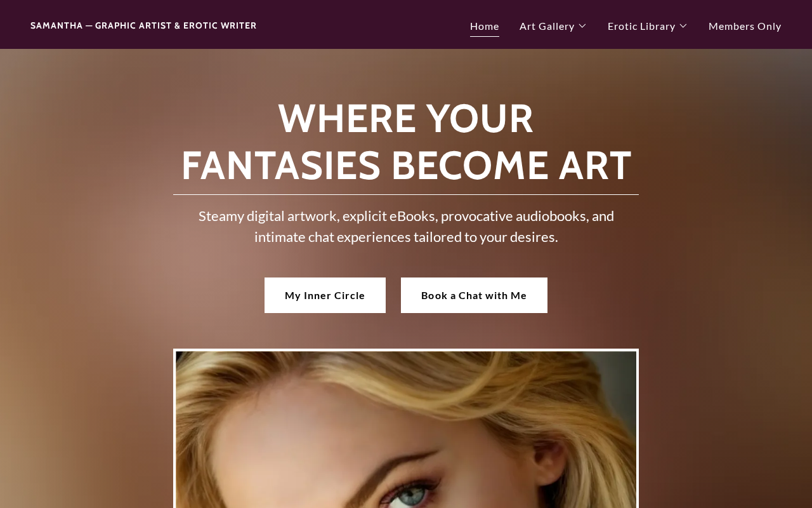Open the Art Gallery menu label
This screenshot has height=508, width=812.
547,26
